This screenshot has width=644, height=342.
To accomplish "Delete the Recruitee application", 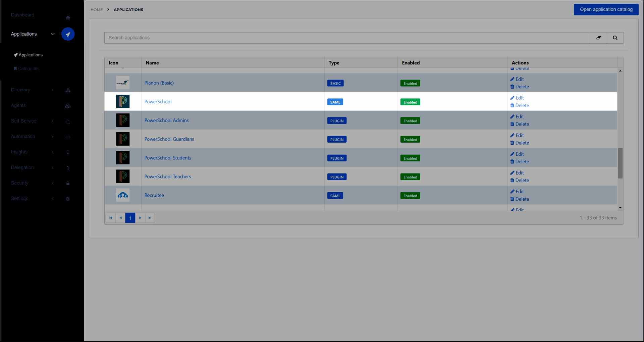I will tap(520, 199).
